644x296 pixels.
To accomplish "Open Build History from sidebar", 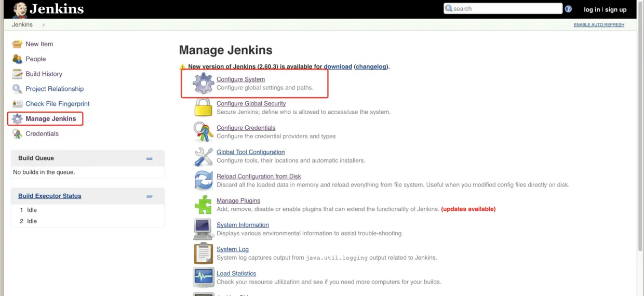I will [44, 74].
